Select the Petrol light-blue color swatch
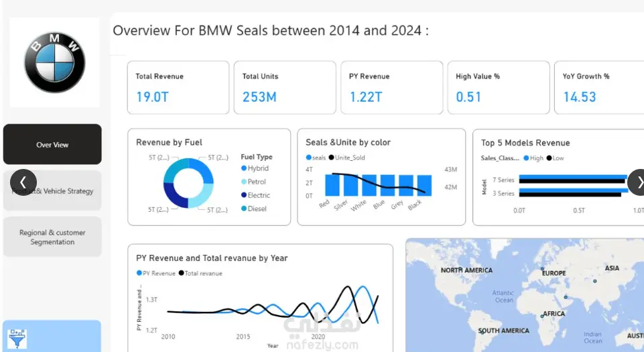Screen dimensions: 644x352 pyautogui.click(x=244, y=182)
